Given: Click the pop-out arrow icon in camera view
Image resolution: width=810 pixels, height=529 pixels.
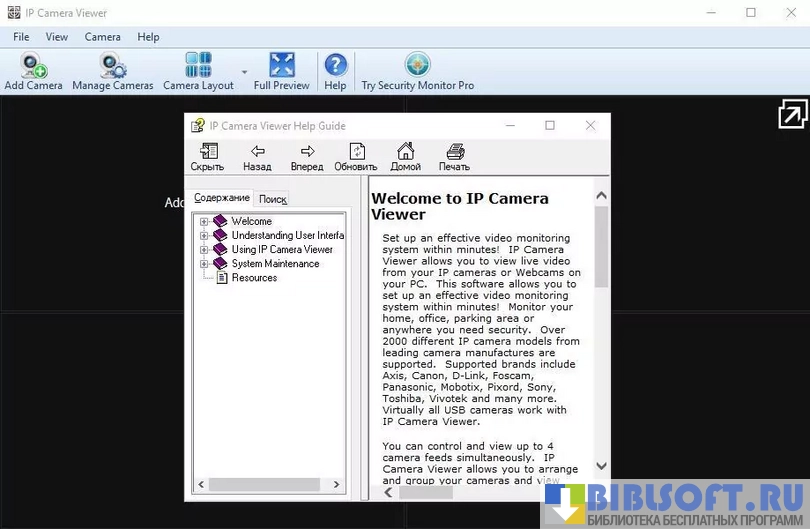Looking at the screenshot, I should point(792,114).
